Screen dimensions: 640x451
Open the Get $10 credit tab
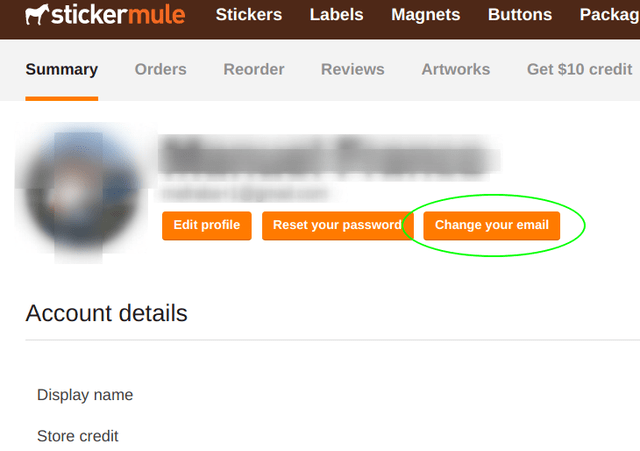[x=579, y=69]
